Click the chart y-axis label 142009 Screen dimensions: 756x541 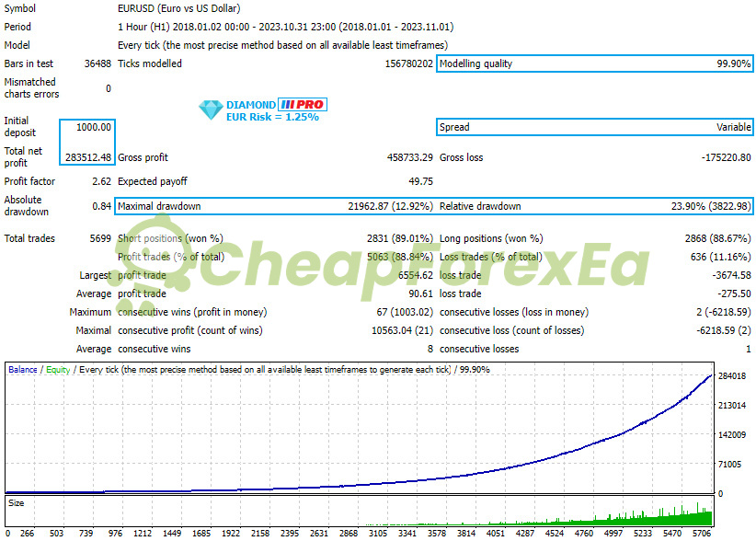pos(732,435)
